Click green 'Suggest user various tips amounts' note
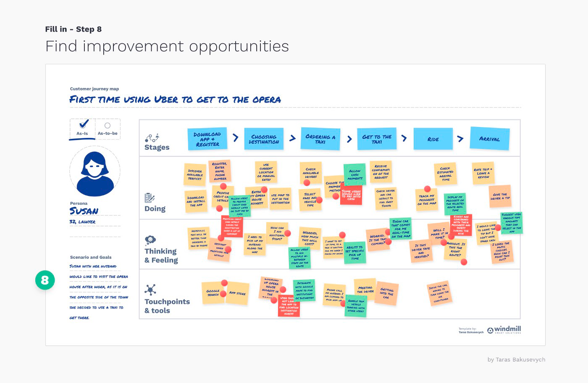 [512, 223]
